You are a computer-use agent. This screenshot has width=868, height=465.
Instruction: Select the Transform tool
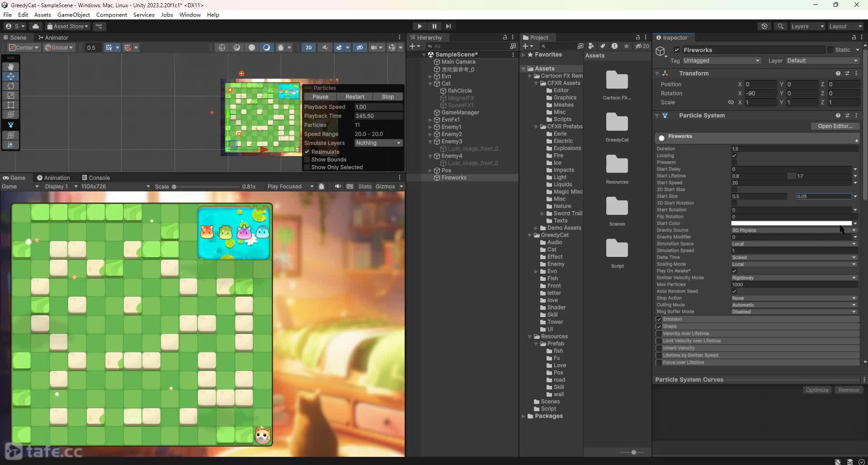pos(11,114)
